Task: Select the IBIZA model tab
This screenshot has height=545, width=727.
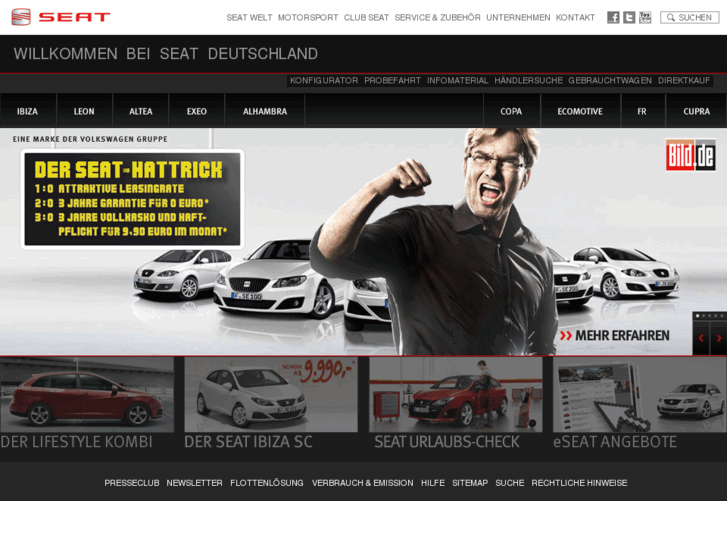Action: pos(27,111)
